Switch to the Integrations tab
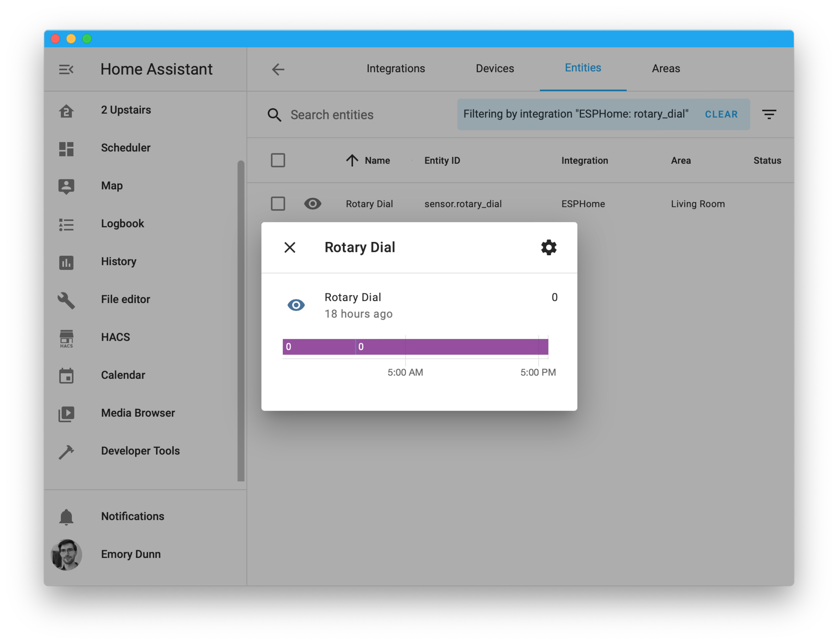838x644 pixels. (x=395, y=69)
